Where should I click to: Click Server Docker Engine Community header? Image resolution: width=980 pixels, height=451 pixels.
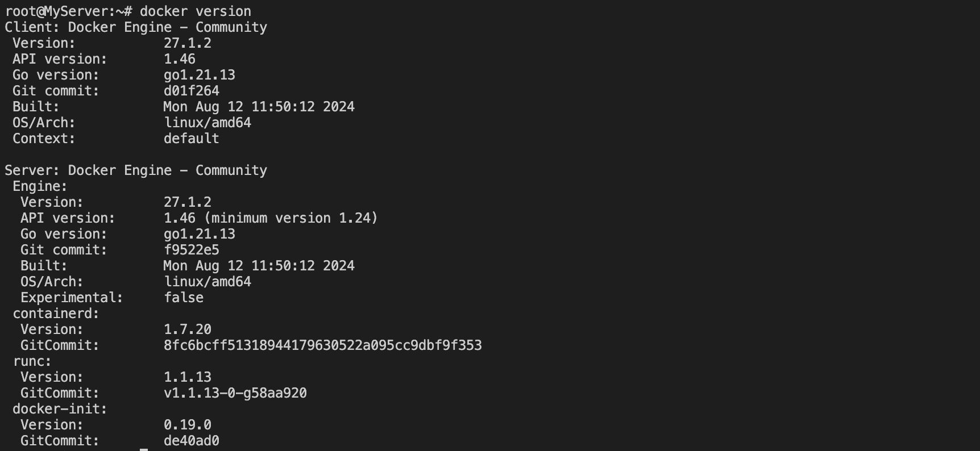coord(136,170)
